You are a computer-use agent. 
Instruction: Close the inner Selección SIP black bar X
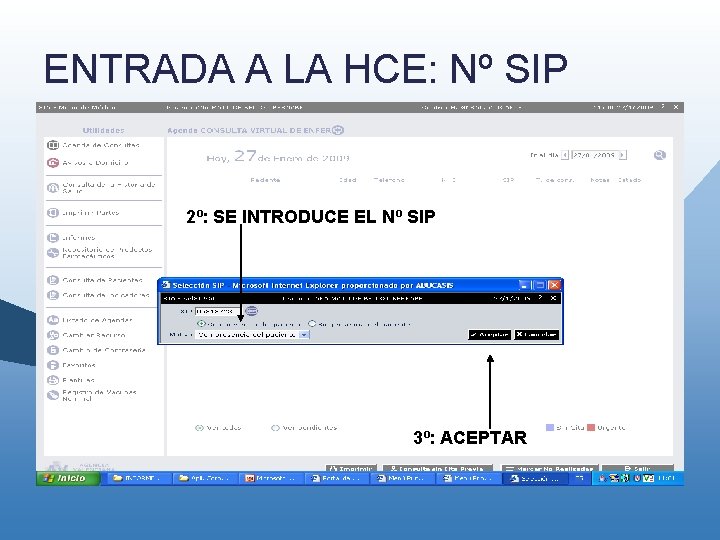tap(554, 298)
